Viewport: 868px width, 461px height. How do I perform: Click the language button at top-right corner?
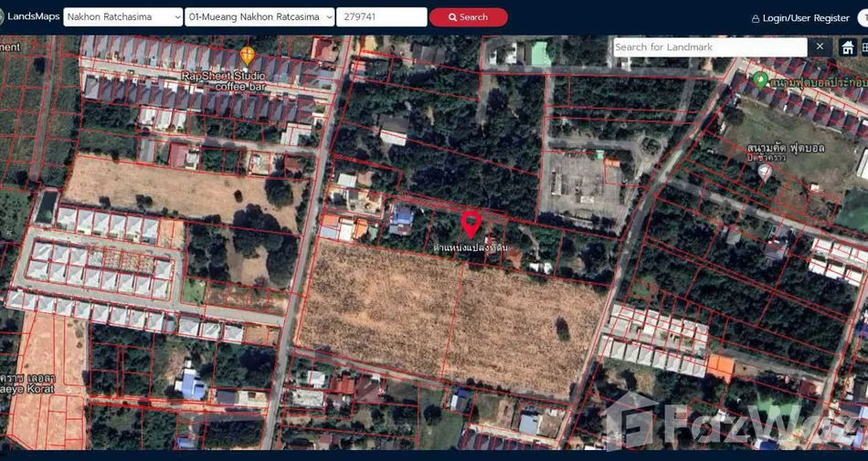[863, 18]
